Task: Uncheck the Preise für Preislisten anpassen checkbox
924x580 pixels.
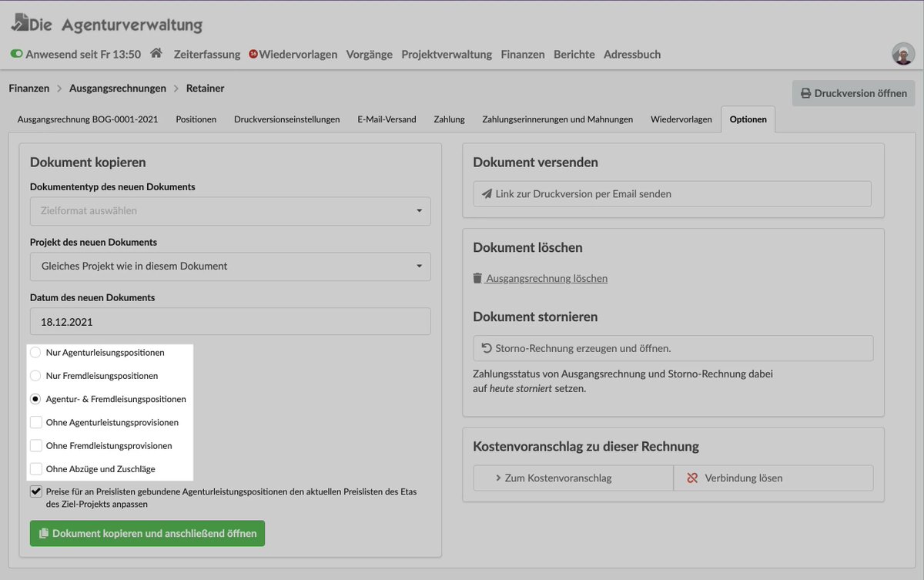Action: [x=35, y=491]
